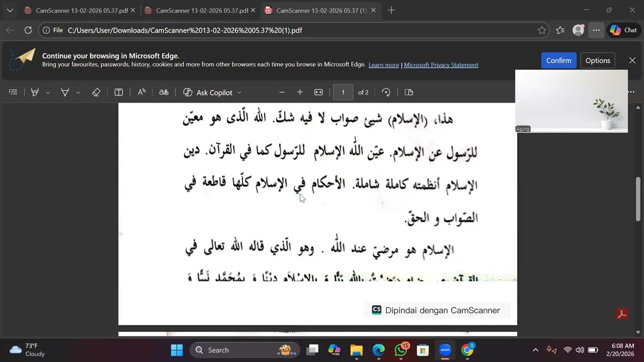The height and width of the screenshot is (362, 644).
Task: Go back to previous page
Action: [x=10, y=30]
